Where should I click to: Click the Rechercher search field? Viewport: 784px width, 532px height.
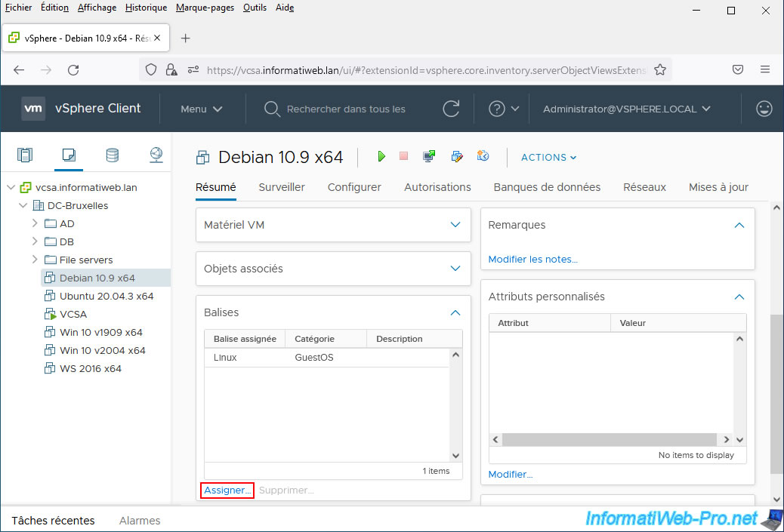click(x=346, y=109)
